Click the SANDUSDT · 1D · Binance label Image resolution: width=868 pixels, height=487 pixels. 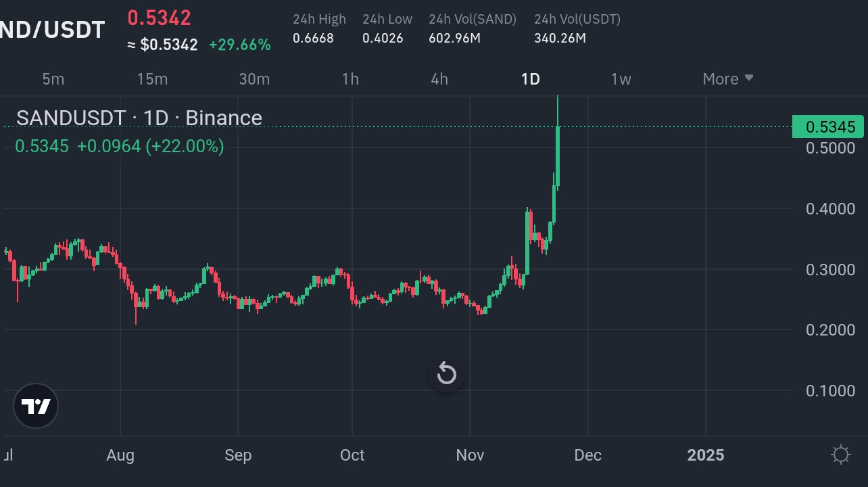(x=139, y=117)
